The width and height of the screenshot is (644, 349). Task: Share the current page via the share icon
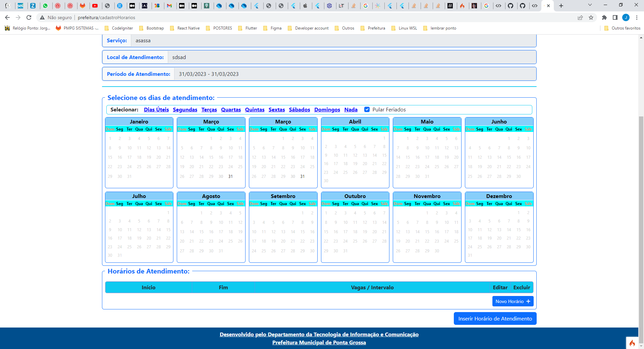580,17
